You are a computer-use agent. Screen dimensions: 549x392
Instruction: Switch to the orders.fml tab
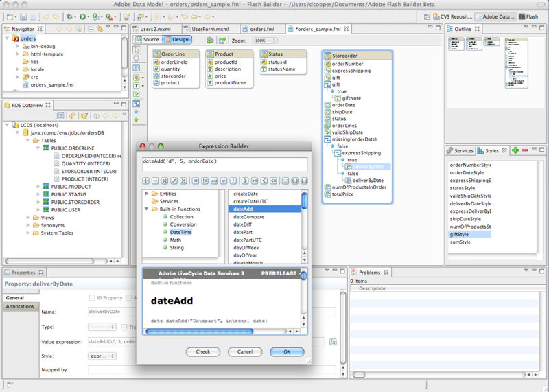point(263,30)
